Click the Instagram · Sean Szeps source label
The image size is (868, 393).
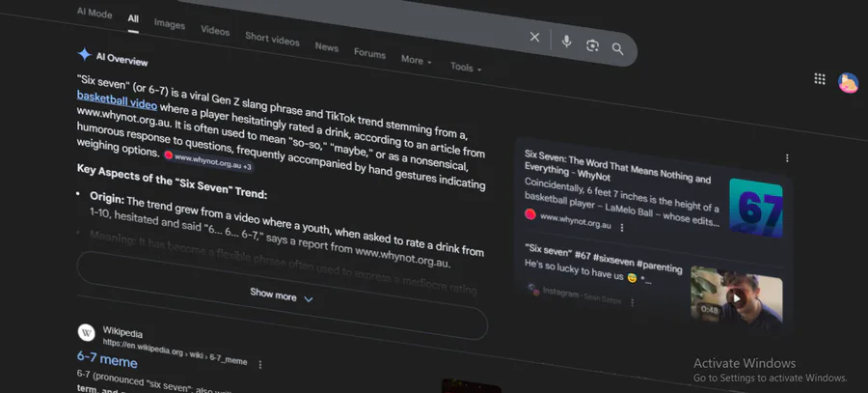(x=582, y=296)
